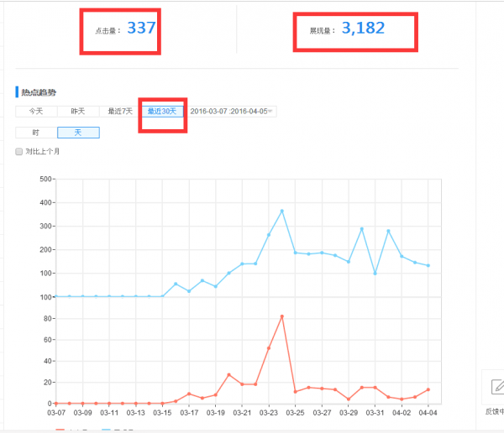Toggle hourly view with 时 button
Viewport: 504px width, 433px height.
36,133
